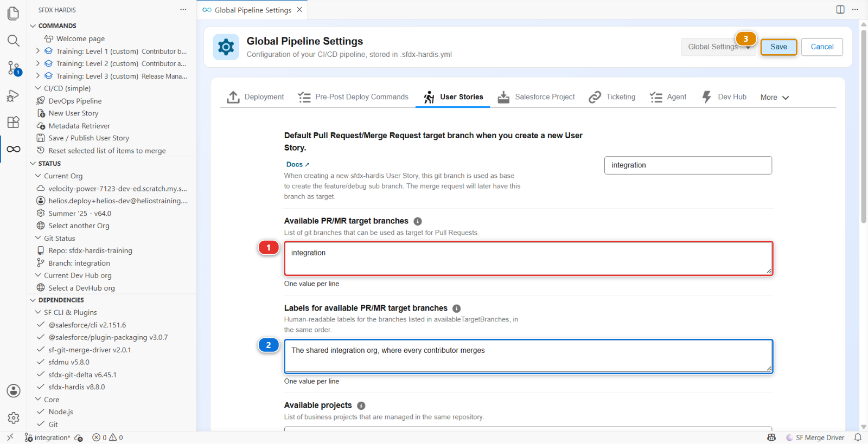This screenshot has height=444, width=868.
Task: Select the SFDX Hardis infinity icon
Action: click(x=14, y=149)
